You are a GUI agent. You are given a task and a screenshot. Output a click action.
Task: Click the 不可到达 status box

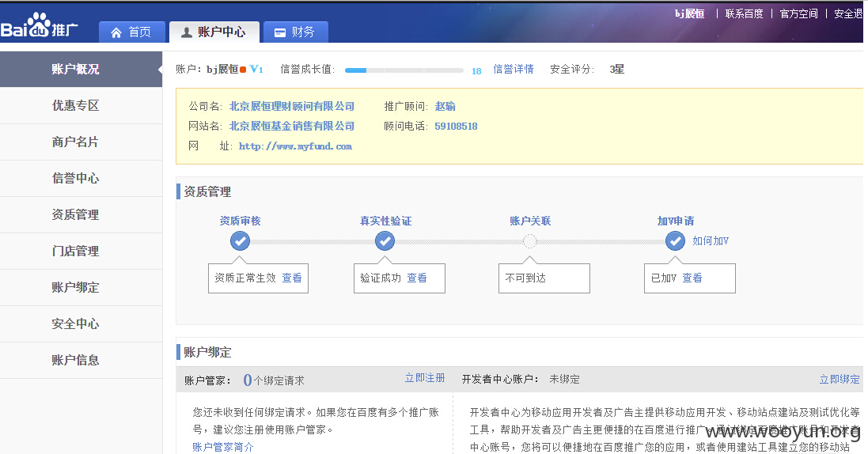click(544, 278)
